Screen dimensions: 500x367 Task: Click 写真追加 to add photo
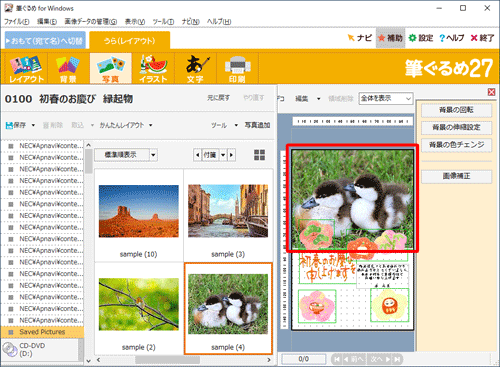(257, 125)
